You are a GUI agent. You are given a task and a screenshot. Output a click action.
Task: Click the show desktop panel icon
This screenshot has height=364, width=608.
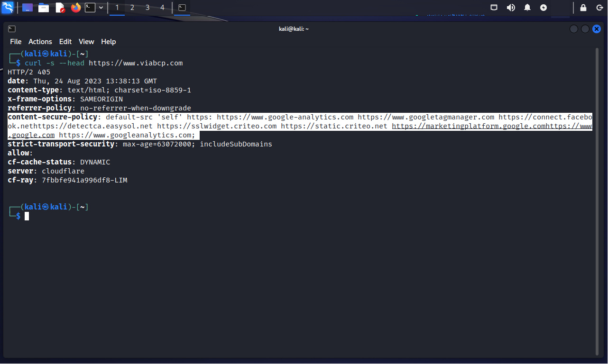28,8
